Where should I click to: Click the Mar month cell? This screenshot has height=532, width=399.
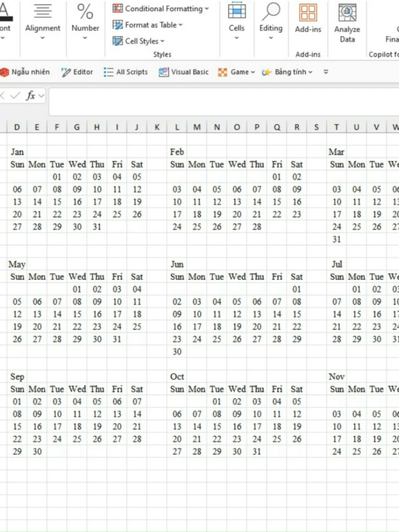tap(336, 152)
